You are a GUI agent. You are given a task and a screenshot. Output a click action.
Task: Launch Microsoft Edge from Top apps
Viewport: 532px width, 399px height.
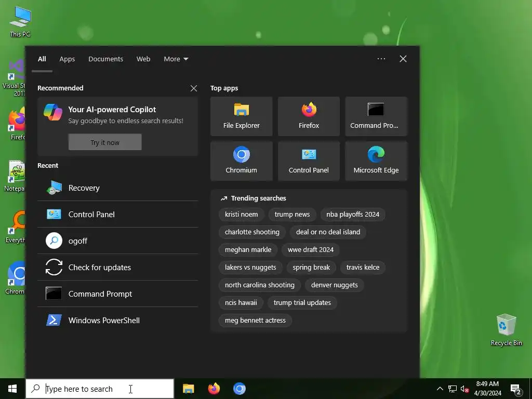[376, 161]
